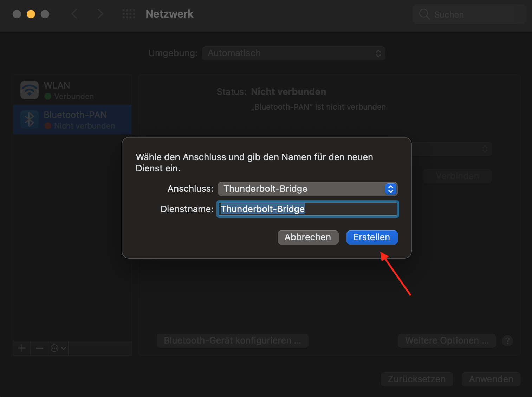Viewport: 532px width, 397px height.
Task: Click the dialog instruction text
Action: tap(254, 163)
